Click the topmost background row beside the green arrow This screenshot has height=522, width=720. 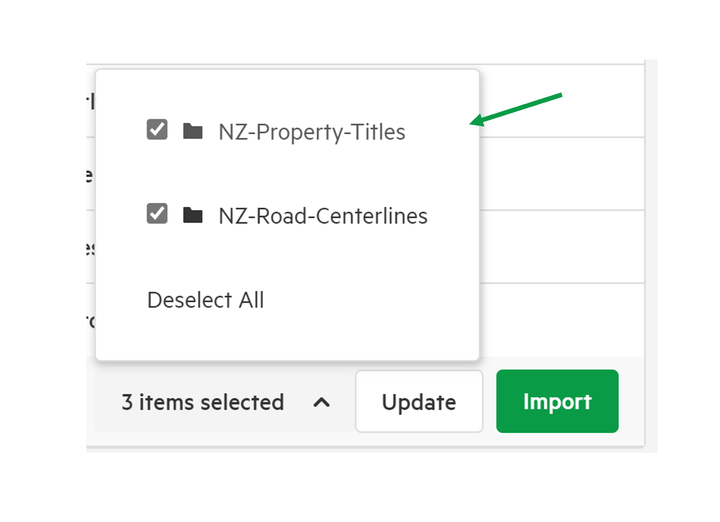coord(562,101)
